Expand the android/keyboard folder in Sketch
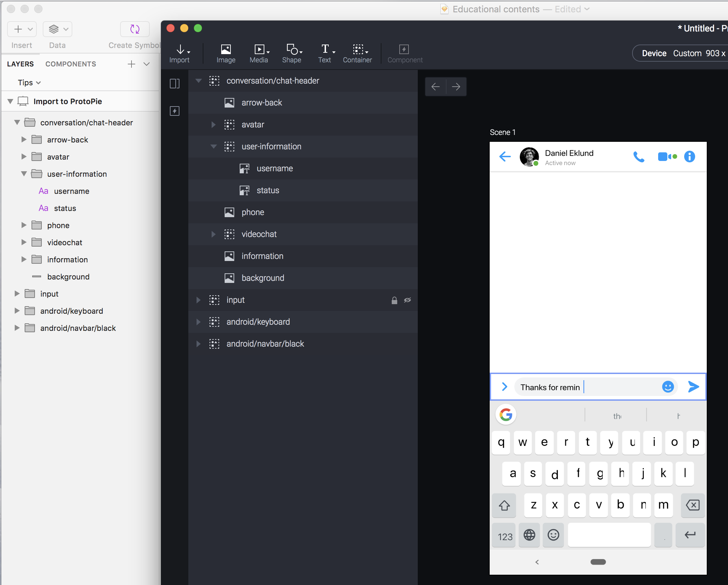The image size is (728, 585). tap(17, 311)
